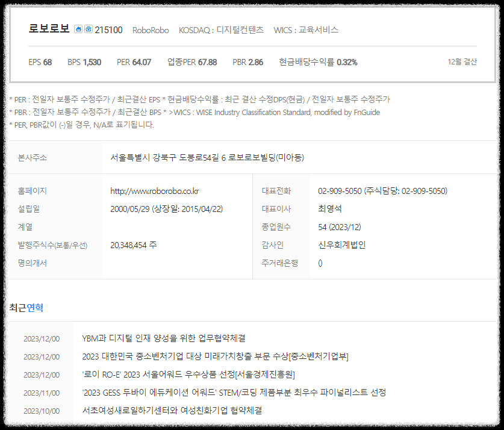Click the 2023 대한민국 중소벤처기업 대상 history entry

pyautogui.click(x=216, y=357)
